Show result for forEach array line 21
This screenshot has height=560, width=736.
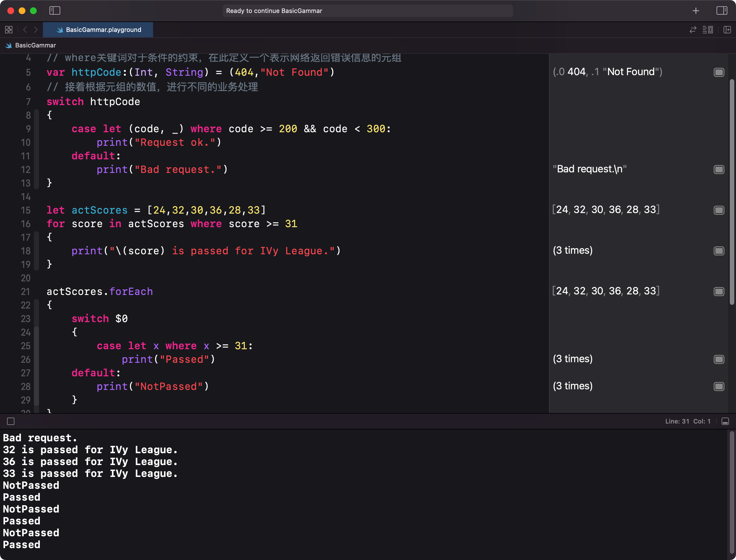click(x=719, y=291)
